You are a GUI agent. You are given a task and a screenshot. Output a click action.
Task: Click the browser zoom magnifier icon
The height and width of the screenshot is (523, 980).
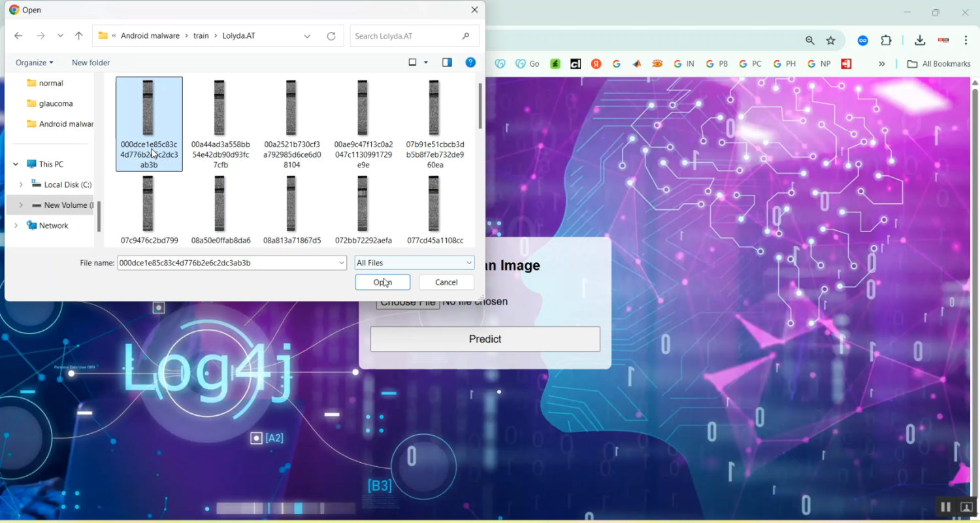810,41
